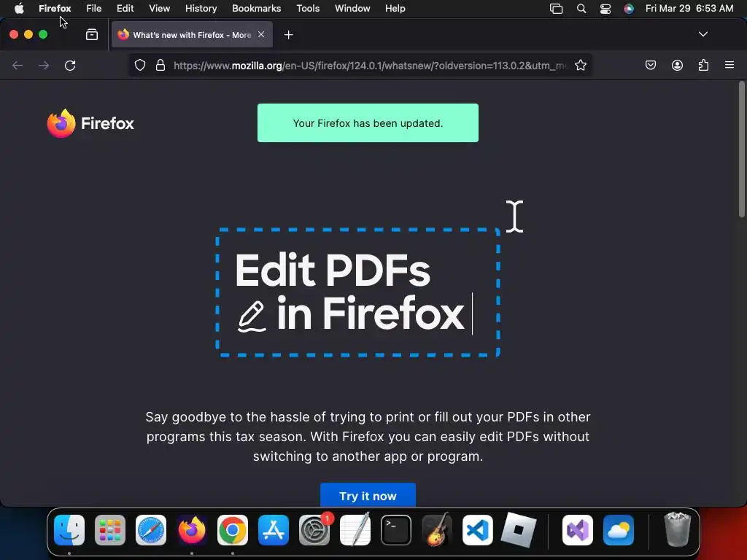This screenshot has height=560, width=747.
Task: Click Stage Manager icon in menu bar
Action: [556, 9]
